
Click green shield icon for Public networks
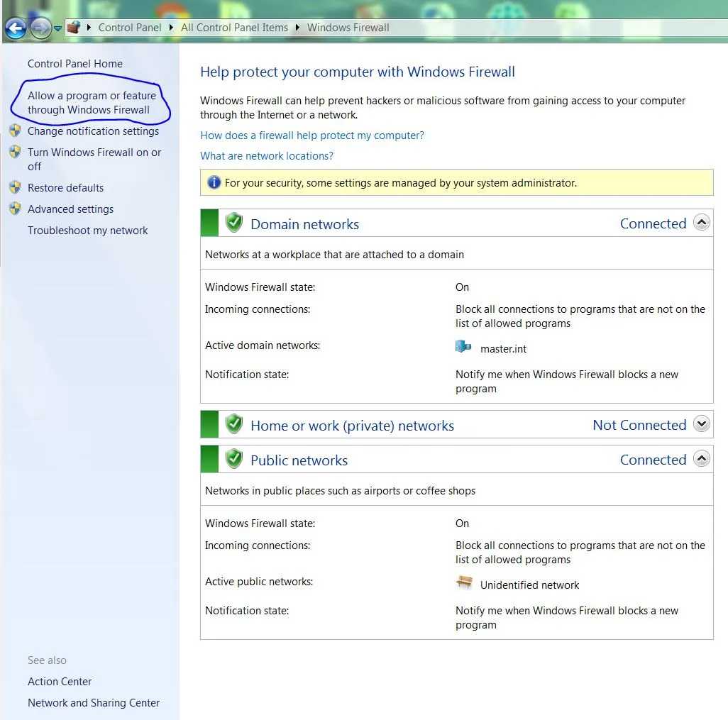[234, 459]
